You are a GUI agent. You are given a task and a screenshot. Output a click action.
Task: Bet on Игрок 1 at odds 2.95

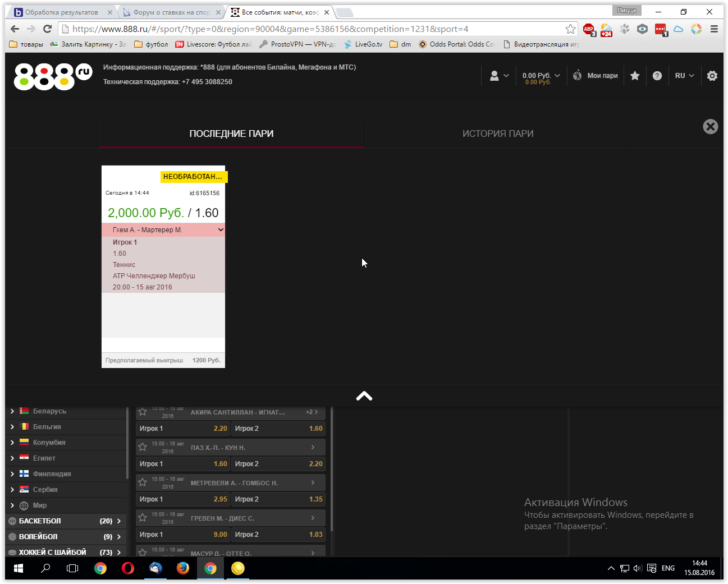(x=183, y=499)
